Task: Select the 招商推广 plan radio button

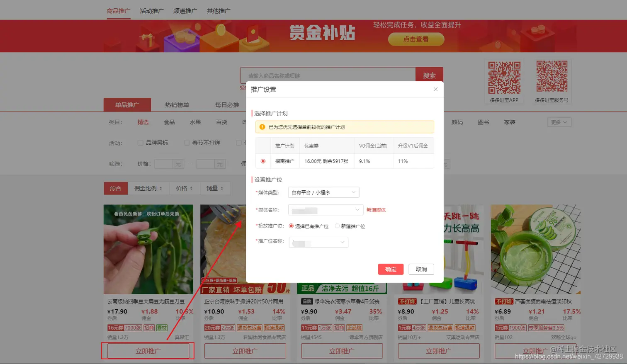Action: pos(263,161)
